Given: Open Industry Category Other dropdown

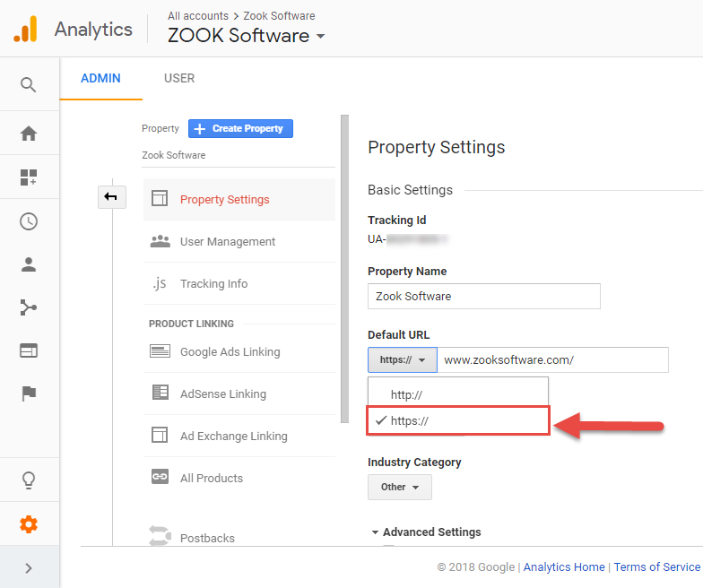Looking at the screenshot, I should (x=400, y=488).
